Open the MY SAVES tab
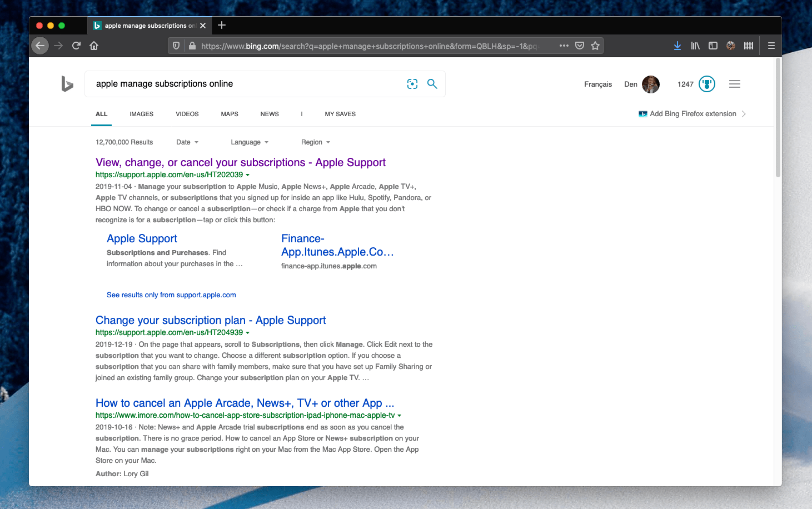Viewport: 812px width, 509px height. 340,114
